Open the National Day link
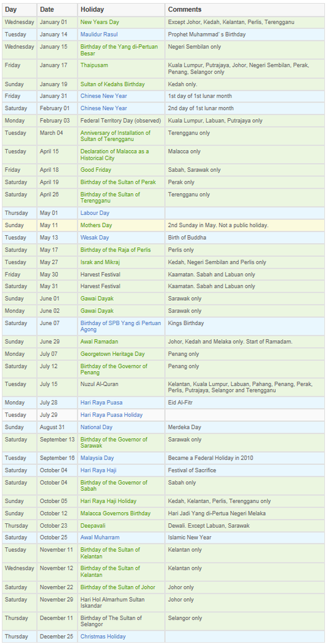Screen dimensions: 328x644 point(97,428)
